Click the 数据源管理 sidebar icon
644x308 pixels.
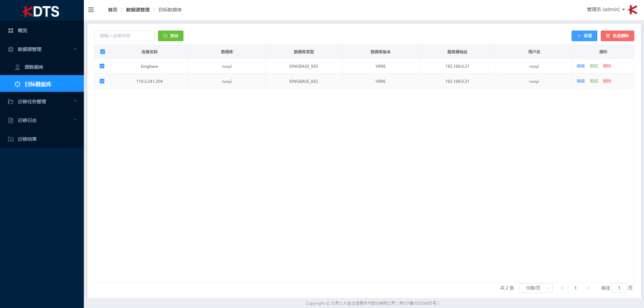point(11,49)
